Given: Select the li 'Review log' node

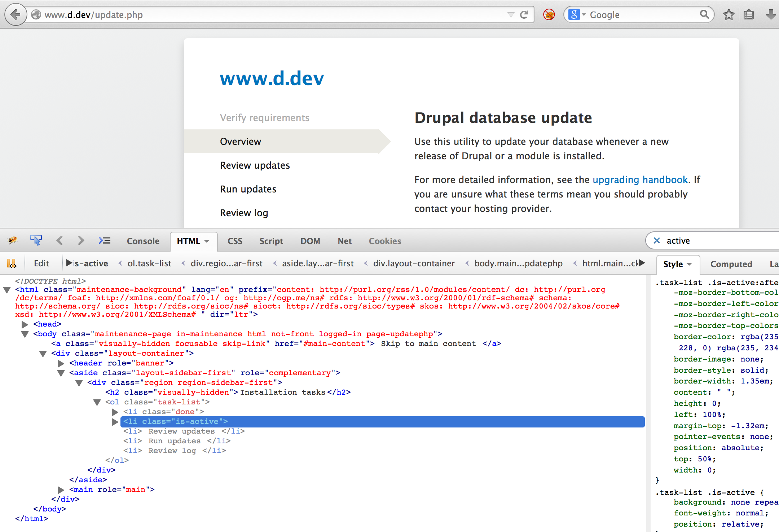Looking at the screenshot, I should pyautogui.click(x=175, y=451).
